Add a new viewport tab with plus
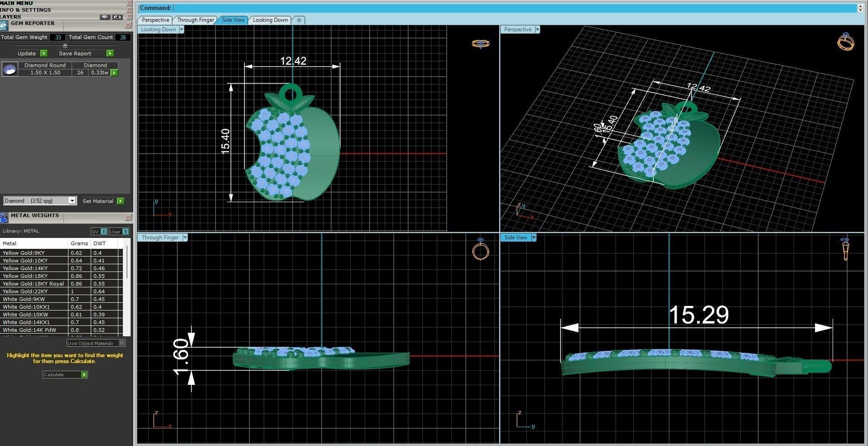The height and width of the screenshot is (446, 868). pyautogui.click(x=299, y=20)
